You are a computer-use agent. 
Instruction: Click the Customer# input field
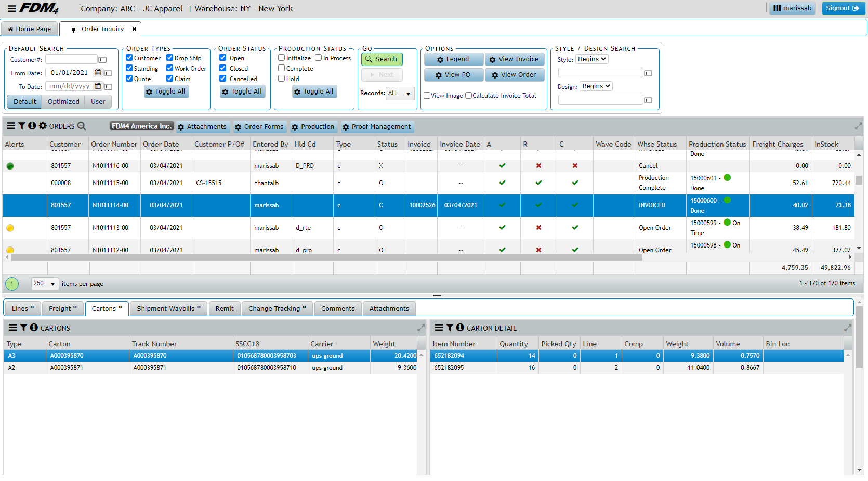(x=71, y=59)
